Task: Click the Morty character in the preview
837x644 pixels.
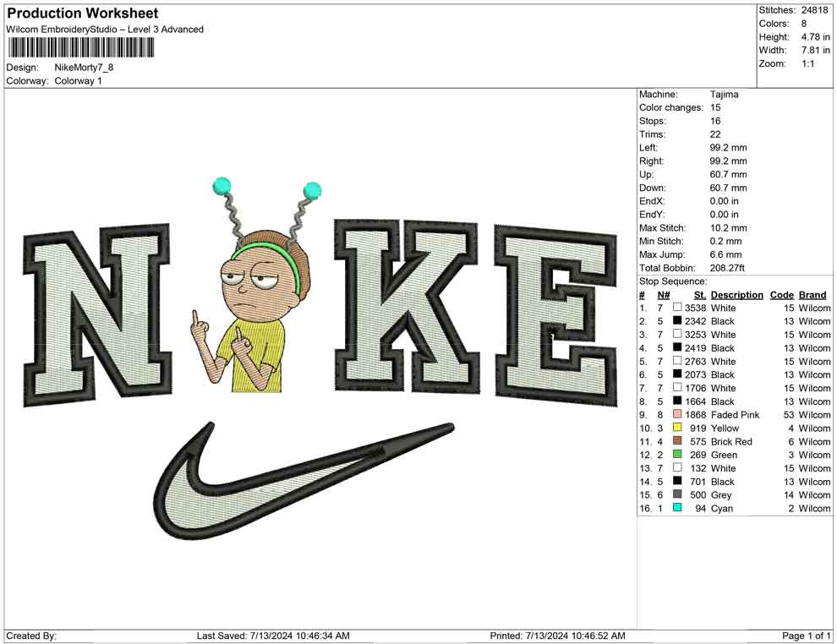Action: pyautogui.click(x=254, y=313)
